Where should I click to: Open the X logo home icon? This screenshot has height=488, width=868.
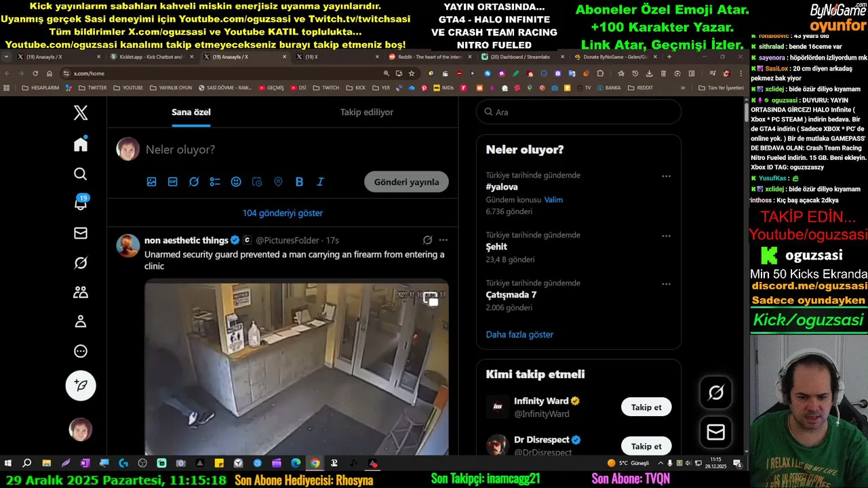coord(81,113)
